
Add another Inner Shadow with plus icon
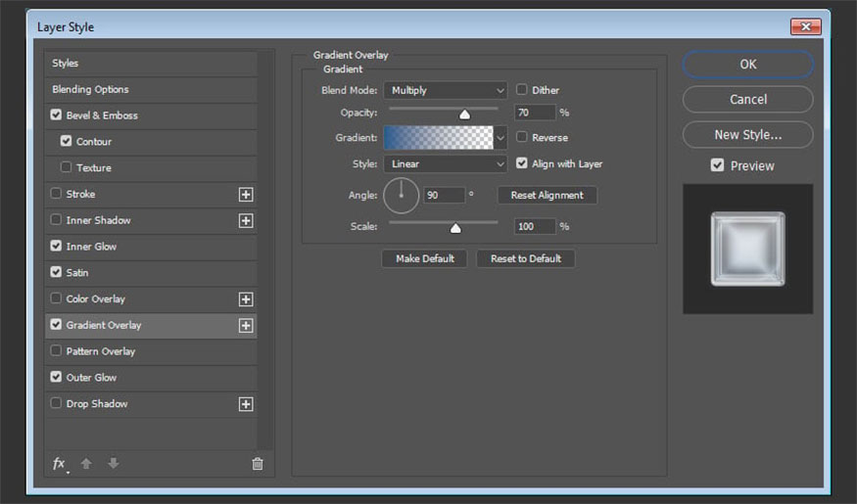pyautogui.click(x=246, y=221)
